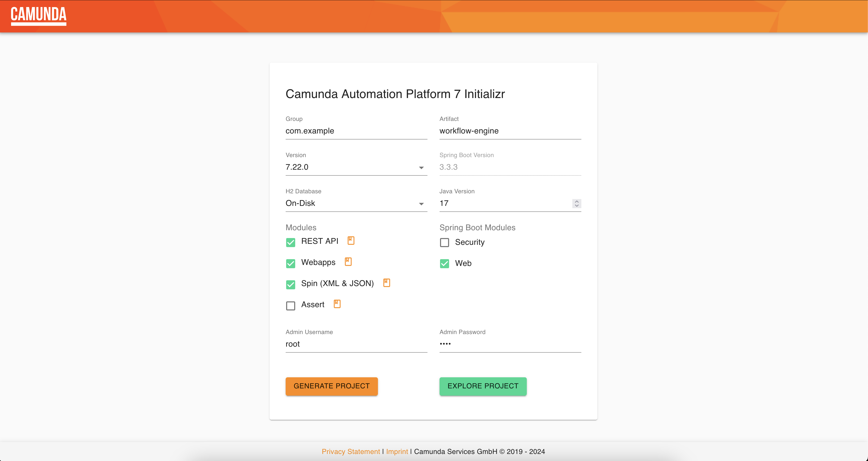Click the 'Camunda Automation Platform 7 Initializr' heading
This screenshot has height=461, width=868.
395,94
